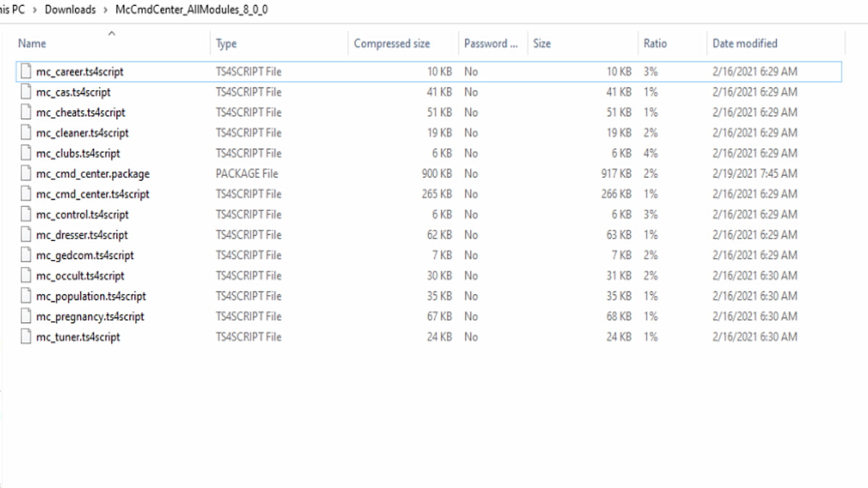Click the Password protected column header
This screenshot has height=488, width=868.
[490, 43]
